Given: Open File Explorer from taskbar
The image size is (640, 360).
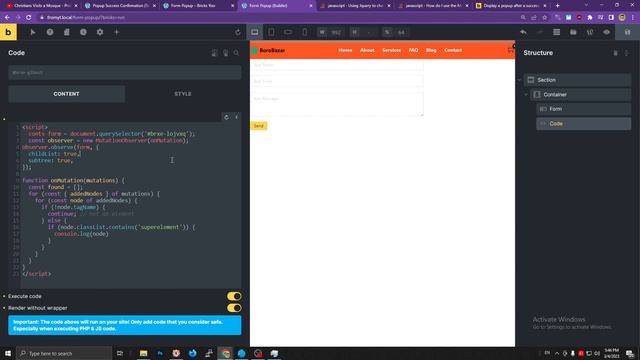Looking at the screenshot, I should pyautogui.click(x=144, y=353).
